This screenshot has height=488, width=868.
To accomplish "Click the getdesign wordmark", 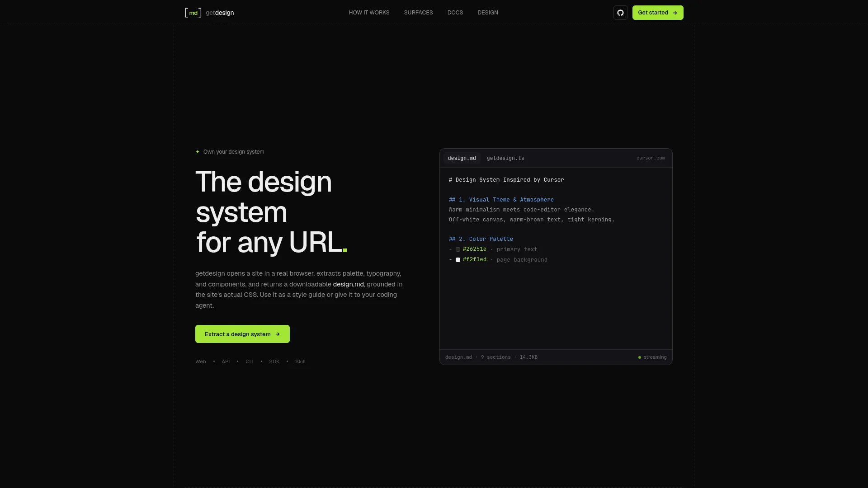I will 220,13.
